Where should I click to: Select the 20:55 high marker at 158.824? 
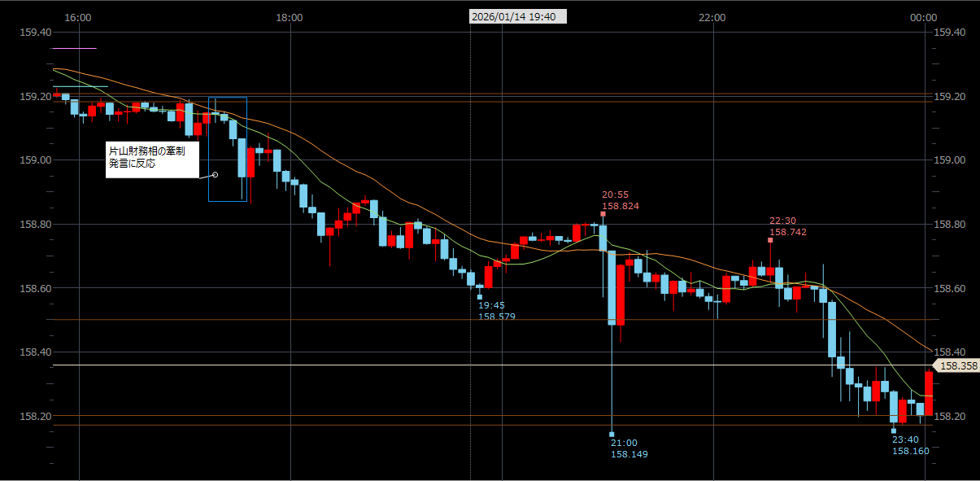pyautogui.click(x=603, y=214)
